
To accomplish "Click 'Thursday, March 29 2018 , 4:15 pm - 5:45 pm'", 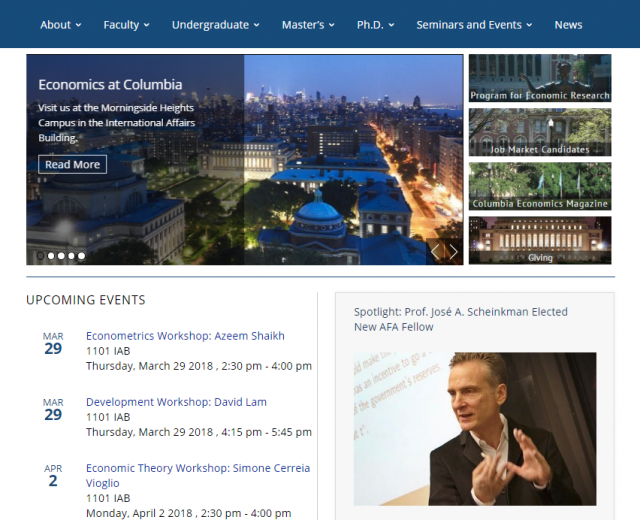I will coord(199,432).
